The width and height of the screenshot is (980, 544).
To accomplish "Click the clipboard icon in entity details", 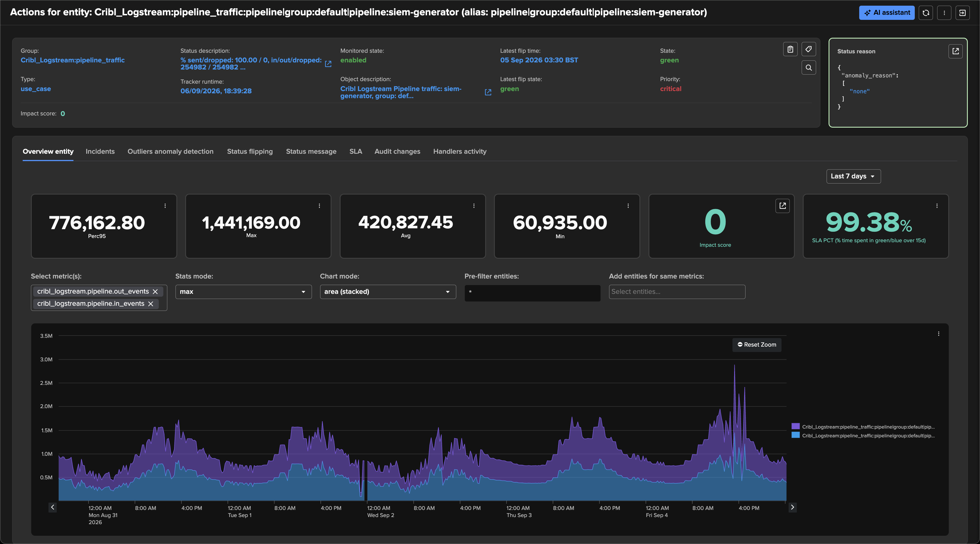I will [790, 49].
